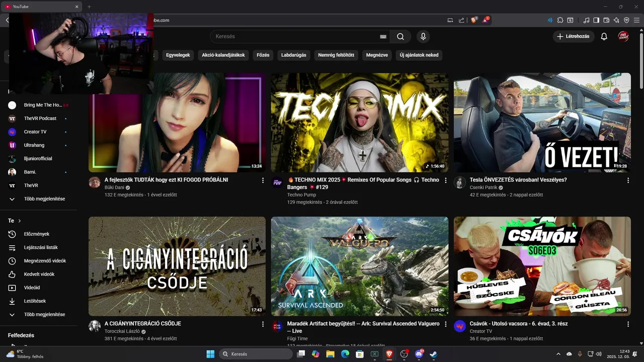The width and height of the screenshot is (644, 362).
Task: Open YouTube notifications bell
Action: pos(604,36)
